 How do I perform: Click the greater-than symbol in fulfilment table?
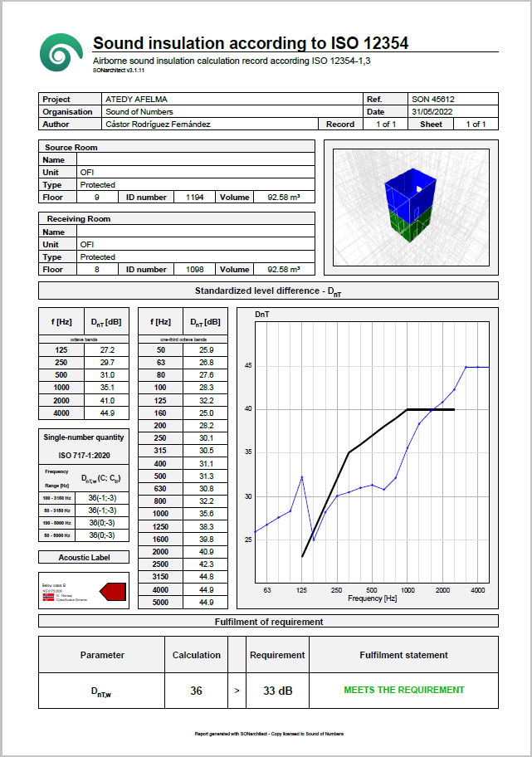coord(236,690)
